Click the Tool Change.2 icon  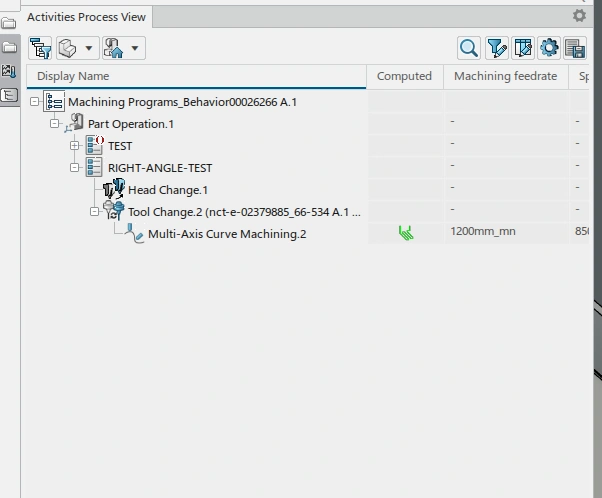click(x=114, y=211)
